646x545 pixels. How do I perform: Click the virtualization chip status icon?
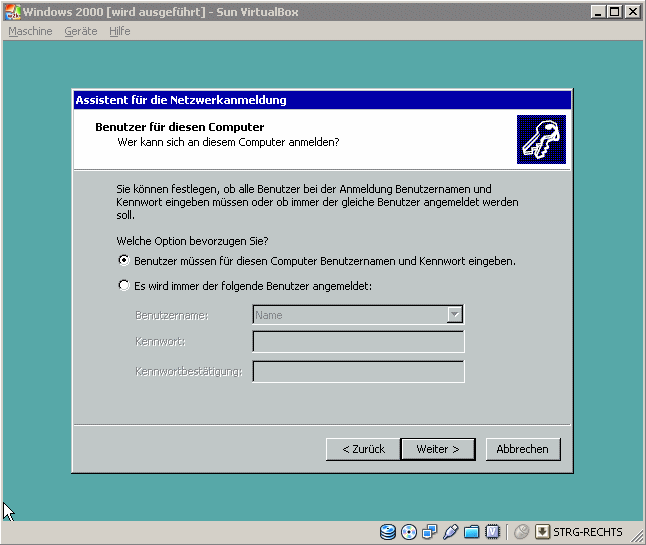click(x=493, y=532)
